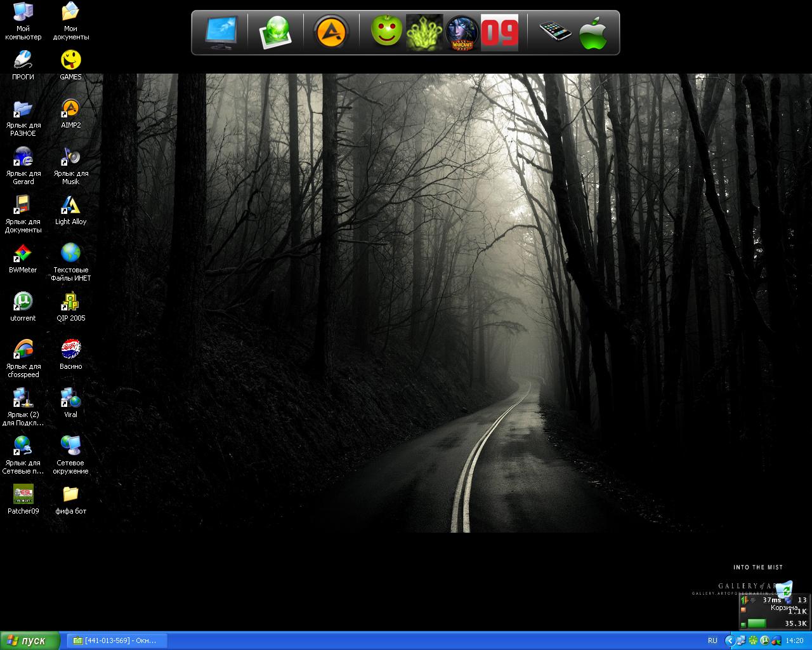The image size is (812, 650).
Task: Select the Ярлык для cfosspeed shortcut
Action: coord(23,359)
